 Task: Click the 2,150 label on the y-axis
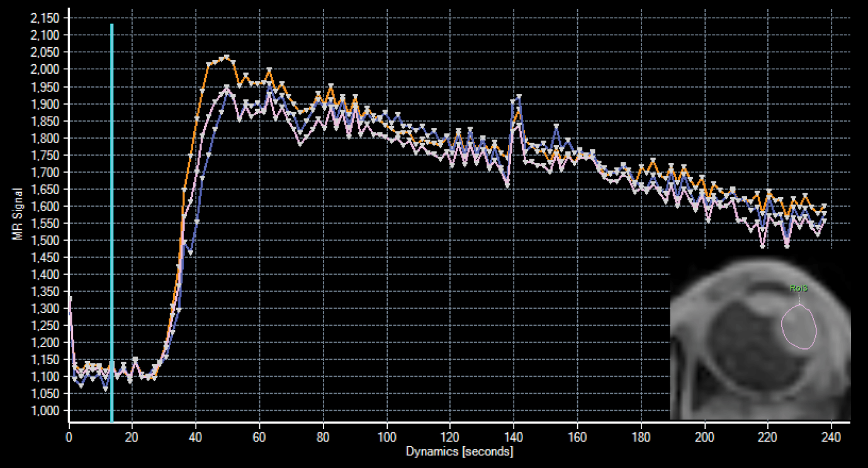pyautogui.click(x=43, y=18)
